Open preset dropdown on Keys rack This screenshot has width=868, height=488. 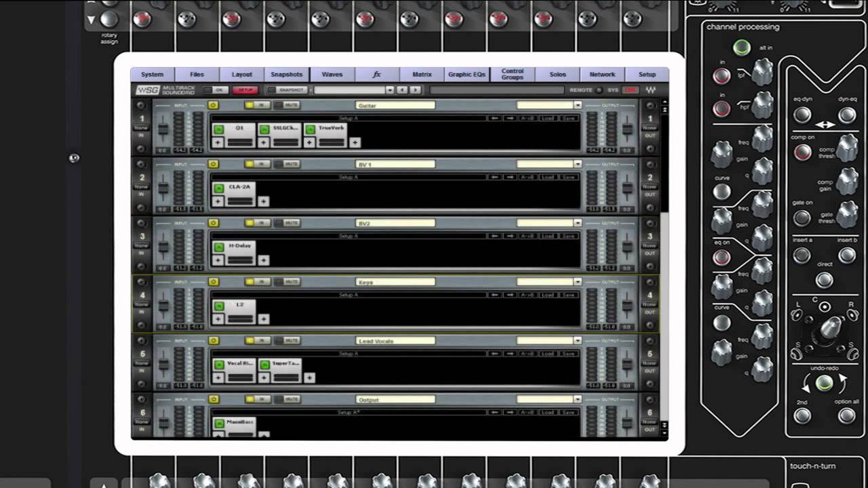(578, 282)
